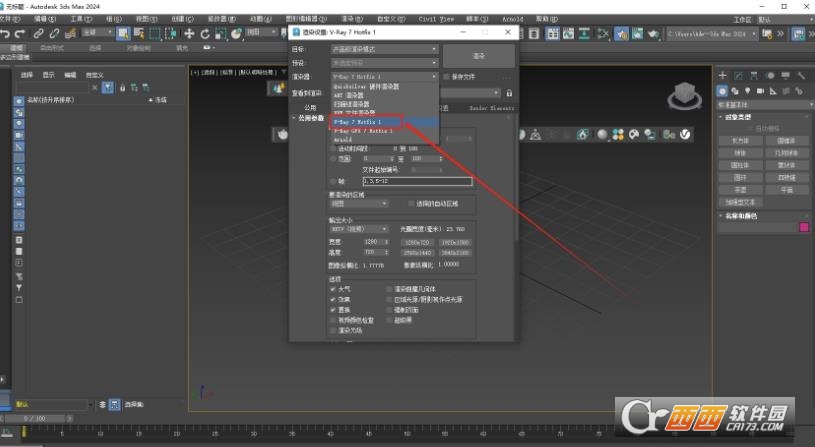
Task: Activate the Select and Rotate tool
Action: pyautogui.click(x=205, y=34)
